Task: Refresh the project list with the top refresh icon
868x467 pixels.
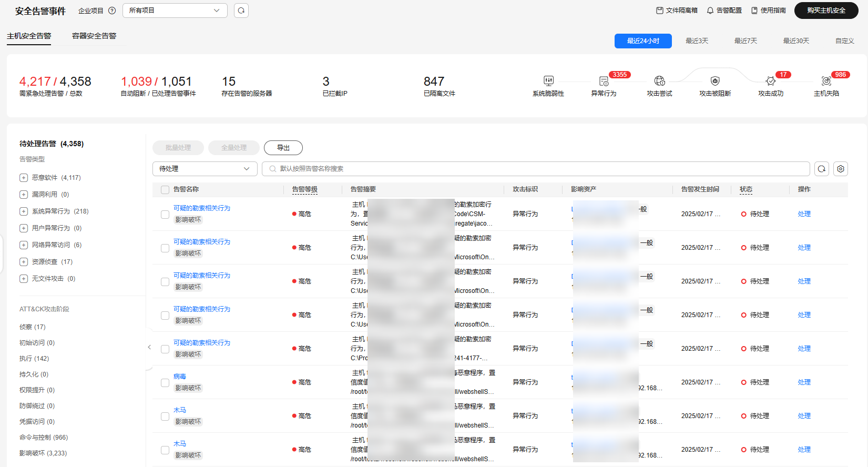Action: tap(241, 11)
